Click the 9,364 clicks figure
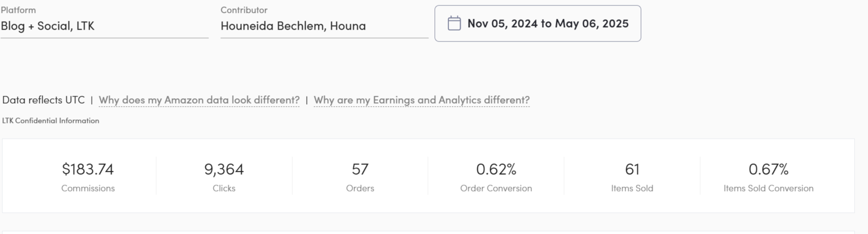This screenshot has height=234, width=868. [224, 169]
